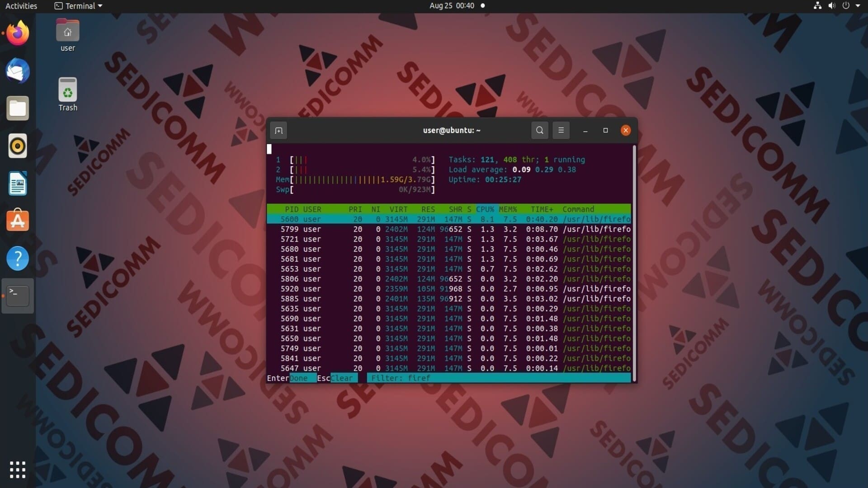Screen dimensions: 868x488
Task: Open the Files manager dock icon
Action: [18, 108]
